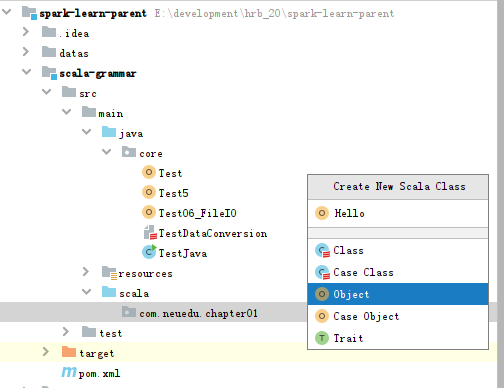Select the TestDataConversion file
The width and height of the screenshot is (504, 388).
213,233
